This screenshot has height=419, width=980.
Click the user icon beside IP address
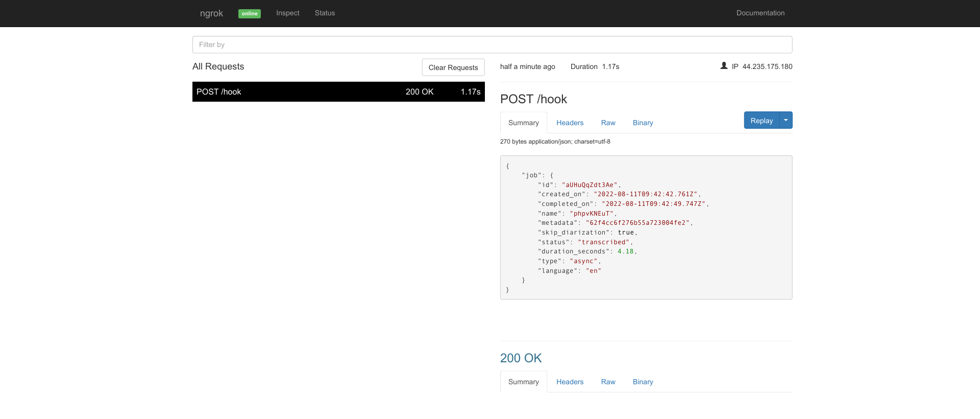(x=724, y=66)
